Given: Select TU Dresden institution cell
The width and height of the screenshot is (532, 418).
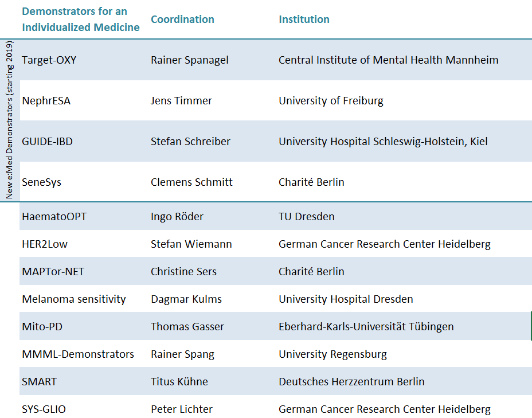Looking at the screenshot, I should pyautogui.click(x=307, y=217).
